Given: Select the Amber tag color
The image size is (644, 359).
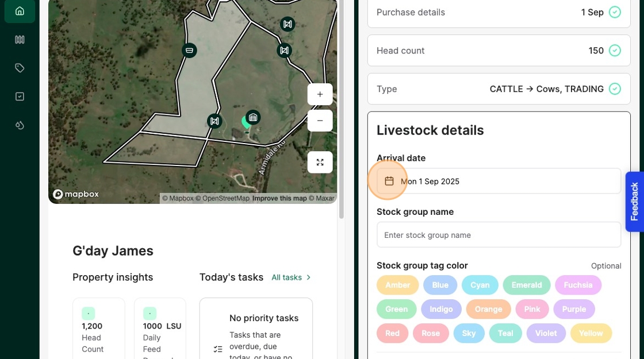Looking at the screenshot, I should pos(397,285).
